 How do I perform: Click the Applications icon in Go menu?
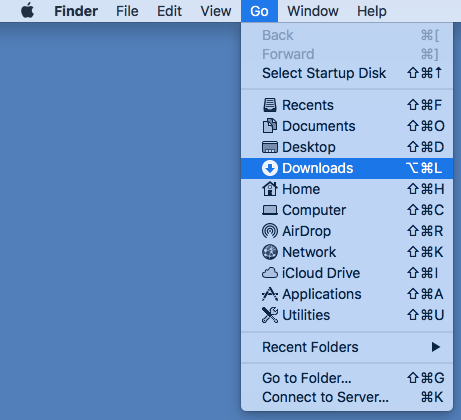click(x=270, y=294)
